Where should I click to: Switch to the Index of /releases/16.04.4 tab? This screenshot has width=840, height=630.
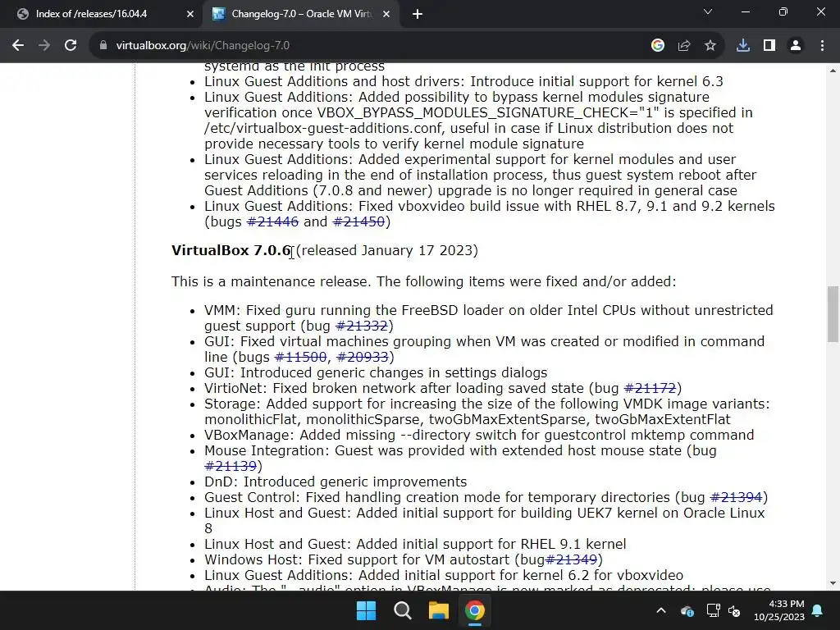point(101,15)
